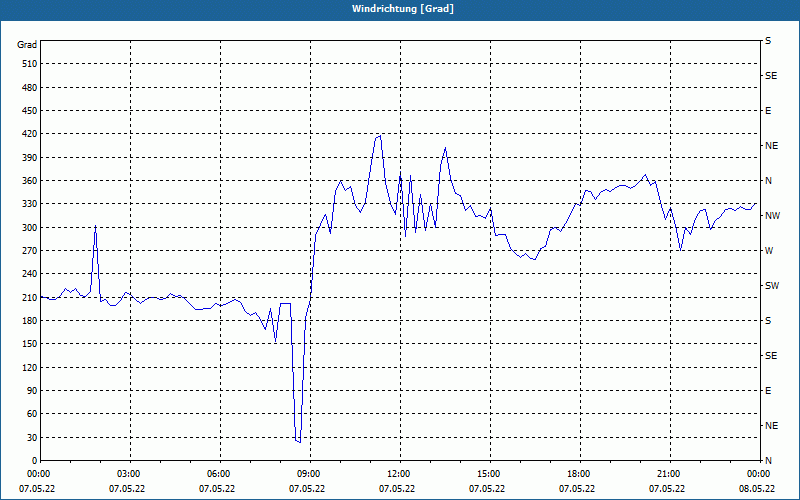The width and height of the screenshot is (800, 500).
Task: Pick the '330' y-axis value
Action: click(x=30, y=204)
